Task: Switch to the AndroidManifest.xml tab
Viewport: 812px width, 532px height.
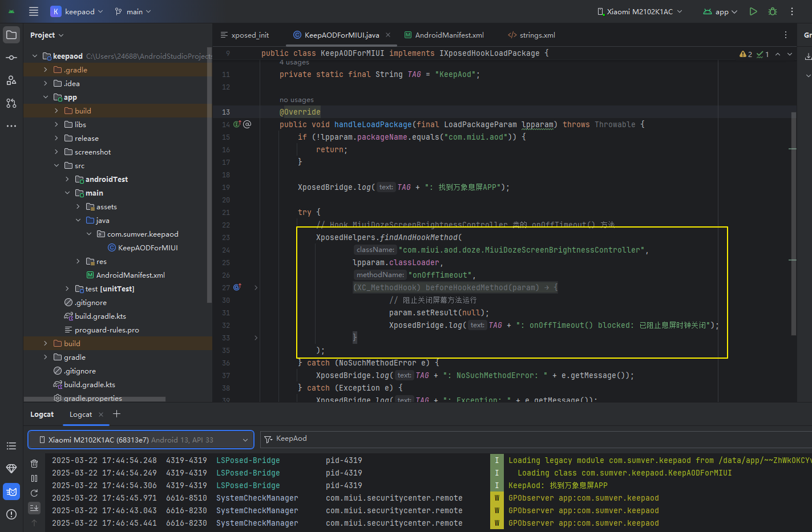Action: (444, 35)
